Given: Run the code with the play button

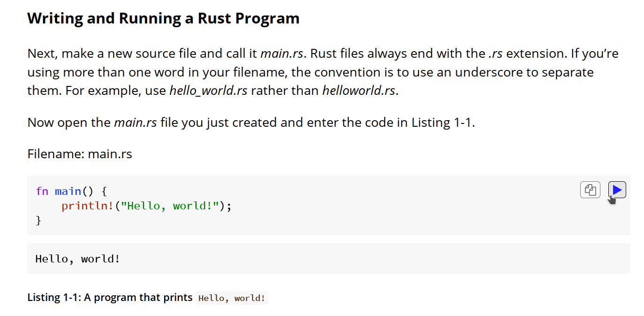Looking at the screenshot, I should coord(617,190).
